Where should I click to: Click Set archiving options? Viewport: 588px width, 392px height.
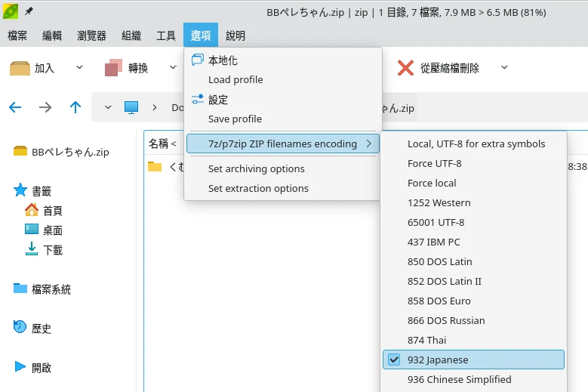[x=256, y=168]
